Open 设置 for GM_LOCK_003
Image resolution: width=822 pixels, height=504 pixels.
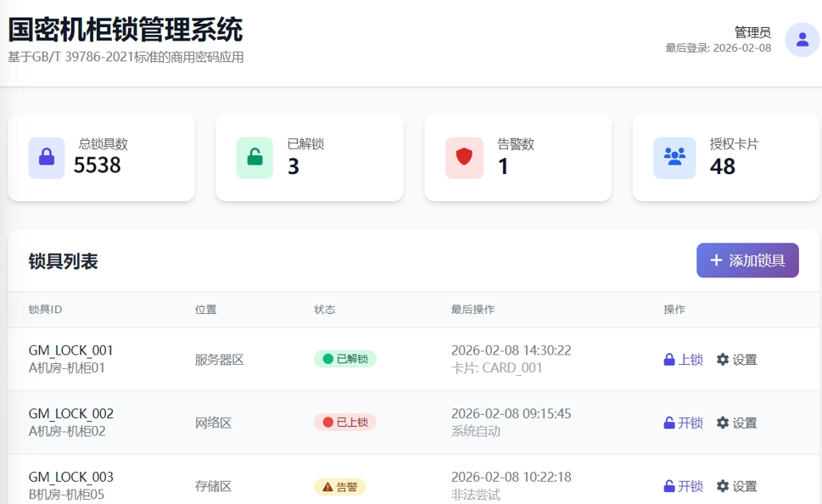point(736,486)
